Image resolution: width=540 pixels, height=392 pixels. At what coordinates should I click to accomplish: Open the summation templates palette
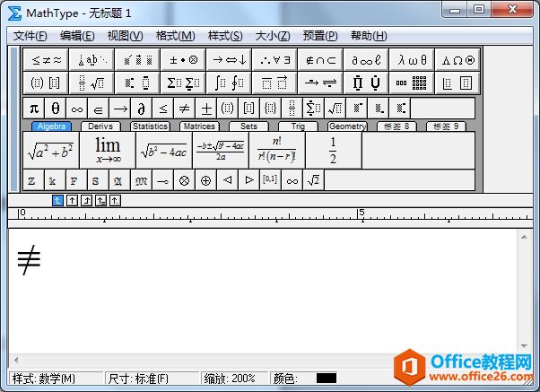click(x=184, y=83)
